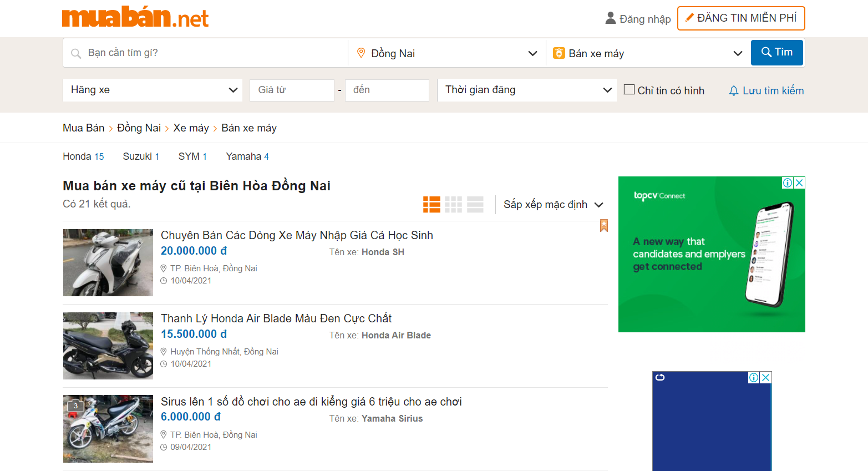Click ĐĂNG TIN MIỄN PHÍ button
Image resolution: width=868 pixels, height=471 pixels.
coord(741,18)
